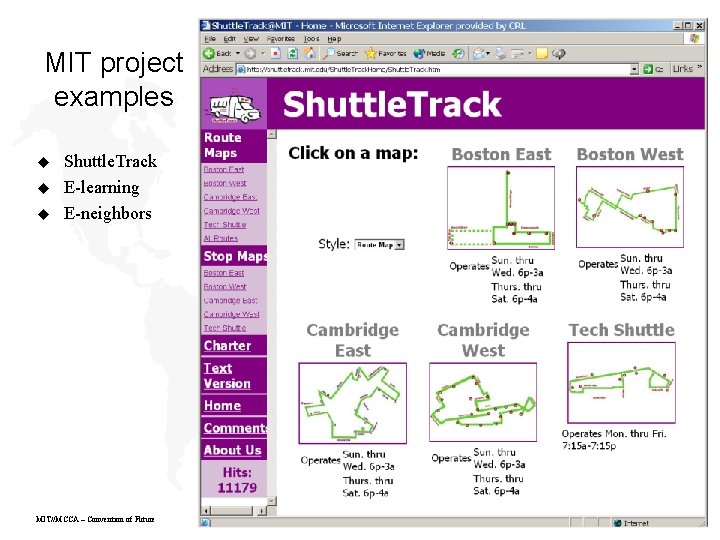Open Cambridge East link under Route Maps

[230, 197]
